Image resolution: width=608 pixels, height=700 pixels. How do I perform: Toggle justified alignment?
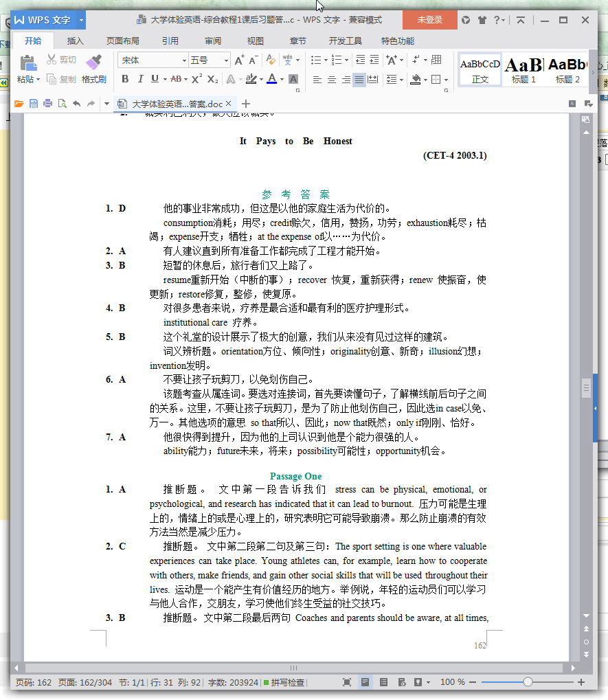coord(359,80)
